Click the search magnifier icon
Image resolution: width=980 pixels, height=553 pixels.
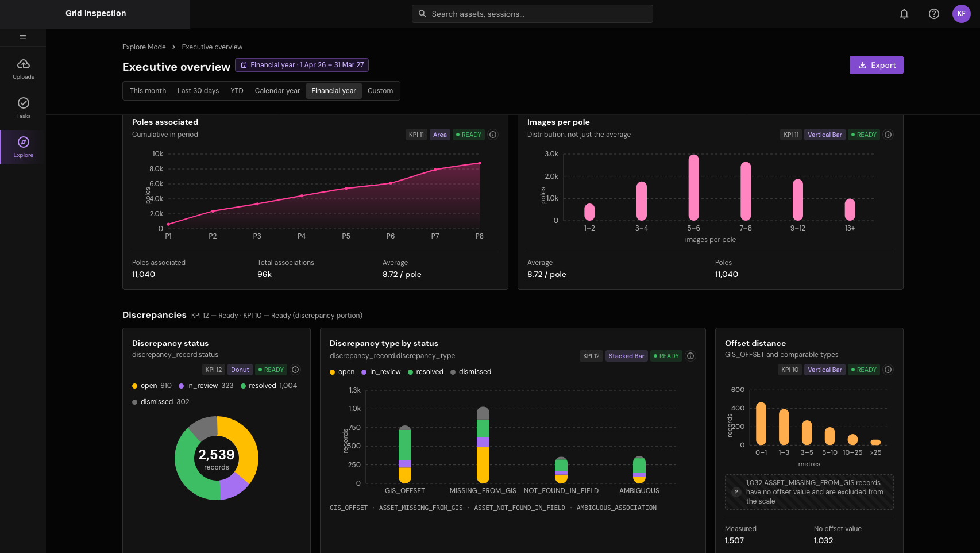point(422,14)
